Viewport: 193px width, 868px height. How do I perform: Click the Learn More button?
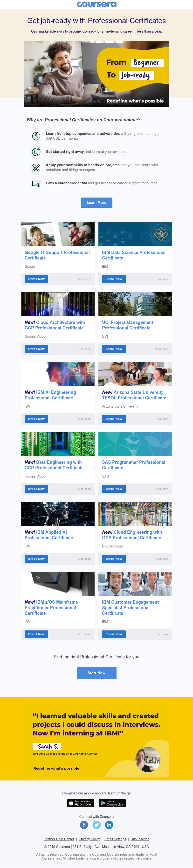pos(96,203)
